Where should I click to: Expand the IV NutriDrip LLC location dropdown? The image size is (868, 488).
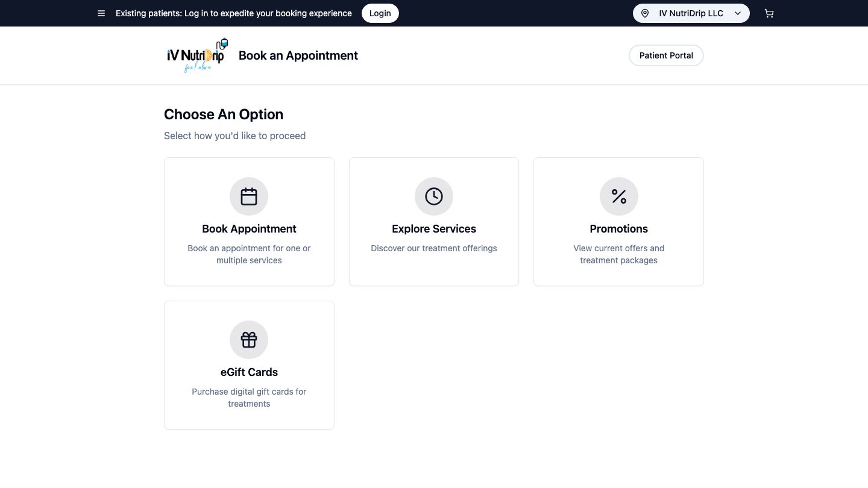(x=691, y=13)
